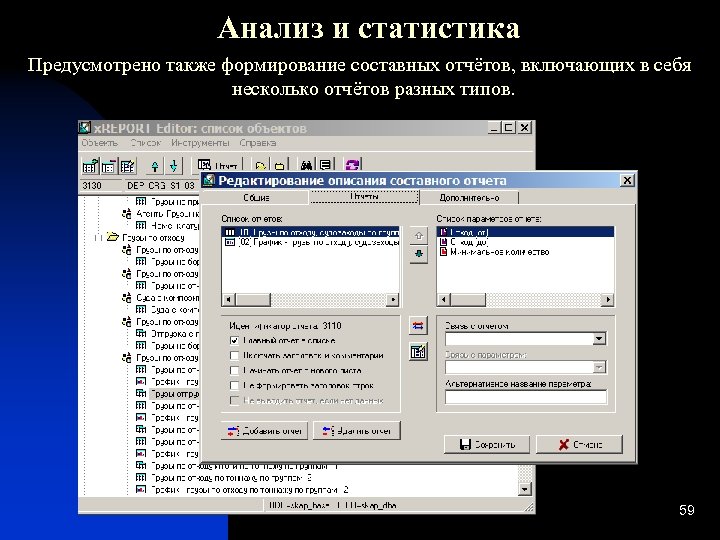Click the table edit button below link arrows
This screenshot has width=720, height=540.
(x=418, y=352)
